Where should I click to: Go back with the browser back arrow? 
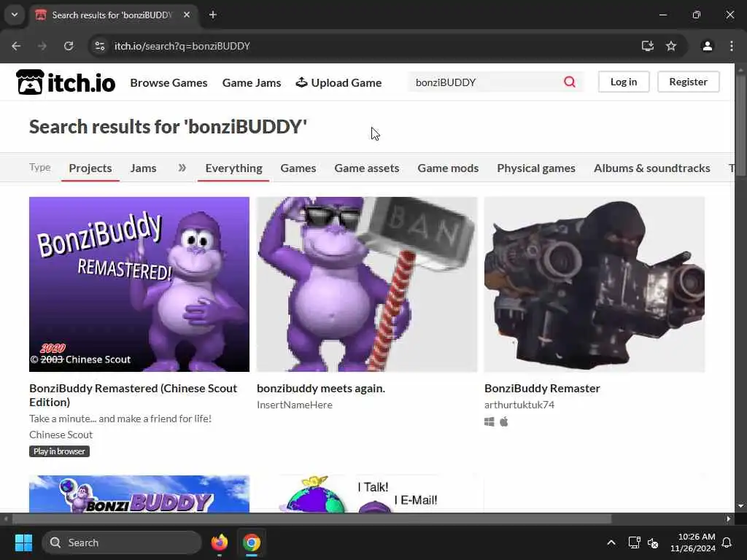16,46
